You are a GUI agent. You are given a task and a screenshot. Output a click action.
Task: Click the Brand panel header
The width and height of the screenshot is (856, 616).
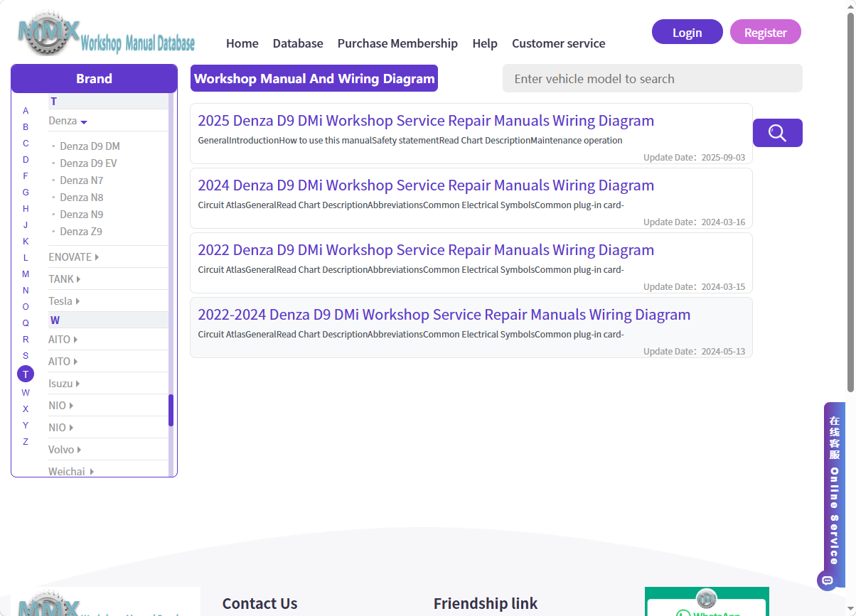95,79
